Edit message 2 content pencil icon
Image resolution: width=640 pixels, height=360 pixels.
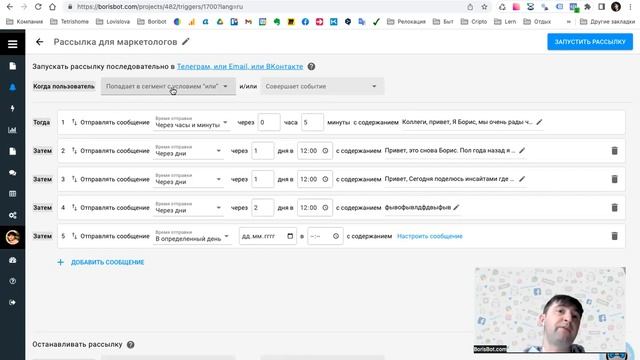[x=522, y=151]
